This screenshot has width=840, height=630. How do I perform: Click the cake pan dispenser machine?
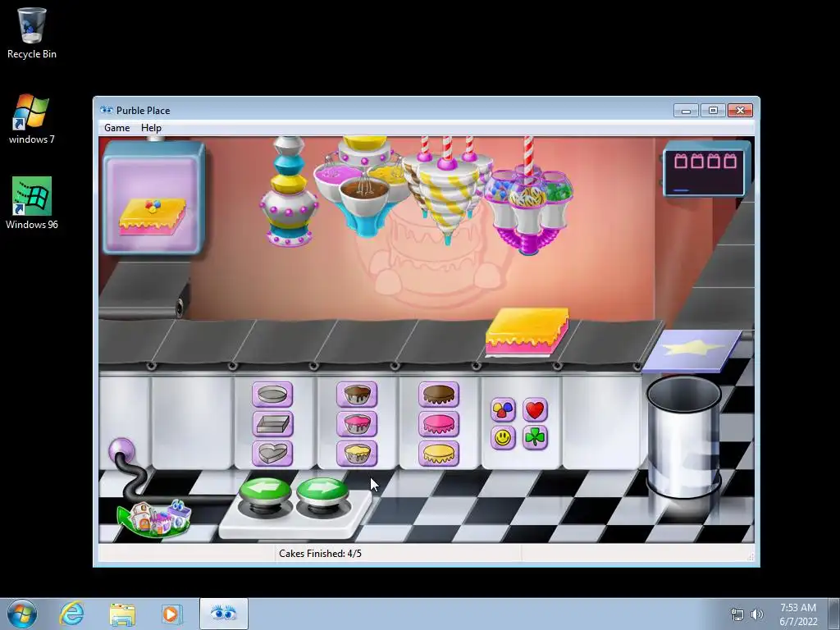point(289,191)
